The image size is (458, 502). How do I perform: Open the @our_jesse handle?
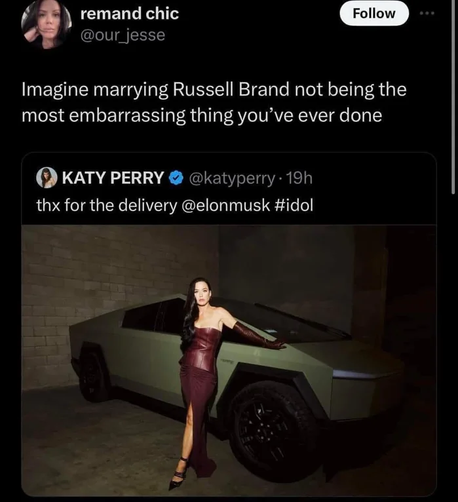[123, 35]
